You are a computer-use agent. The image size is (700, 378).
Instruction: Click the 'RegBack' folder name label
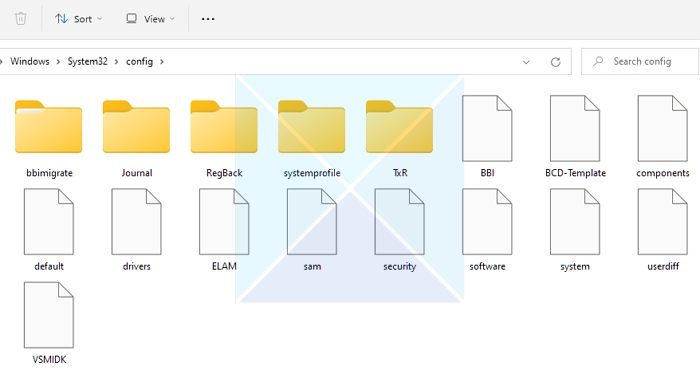(x=224, y=173)
